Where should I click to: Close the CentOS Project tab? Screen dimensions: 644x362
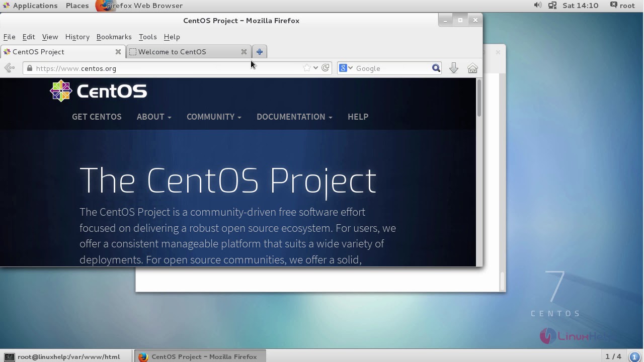coord(118,52)
